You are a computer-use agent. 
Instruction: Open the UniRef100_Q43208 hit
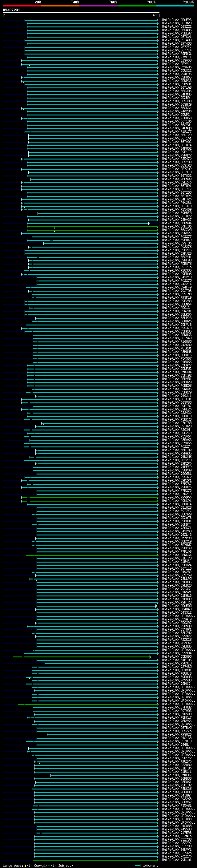pyautogui.click(x=176, y=531)
